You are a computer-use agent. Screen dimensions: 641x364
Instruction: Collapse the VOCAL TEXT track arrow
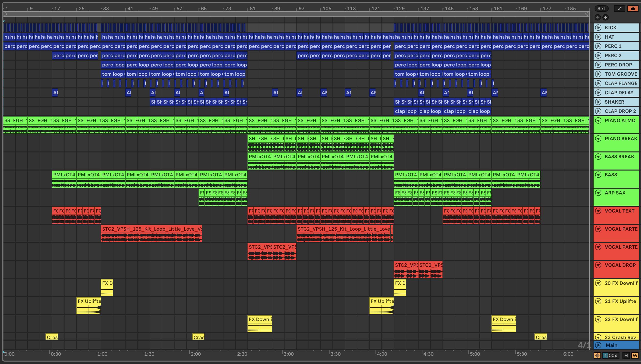(598, 211)
